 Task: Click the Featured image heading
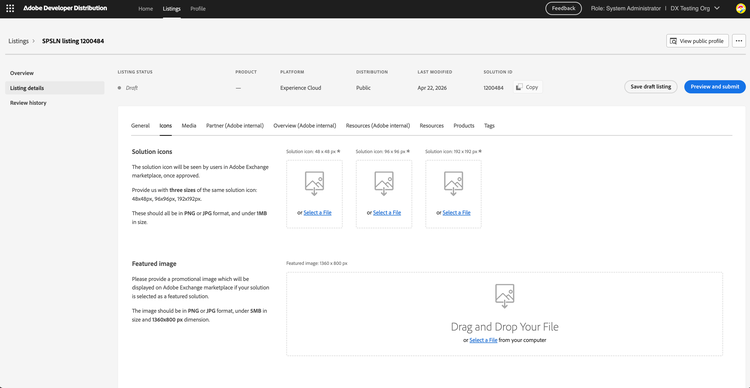coord(154,264)
